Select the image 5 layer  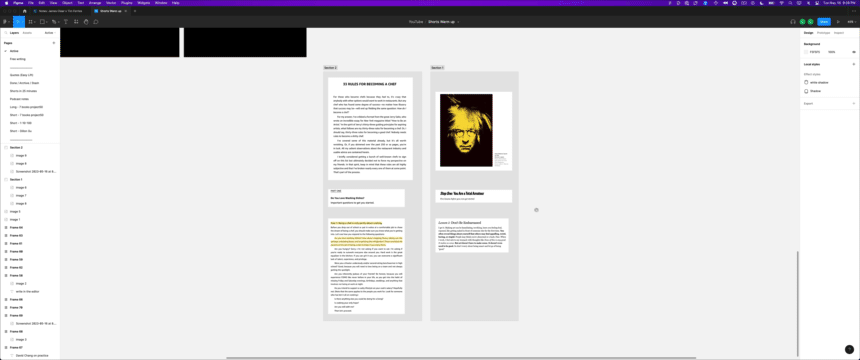click(x=15, y=211)
